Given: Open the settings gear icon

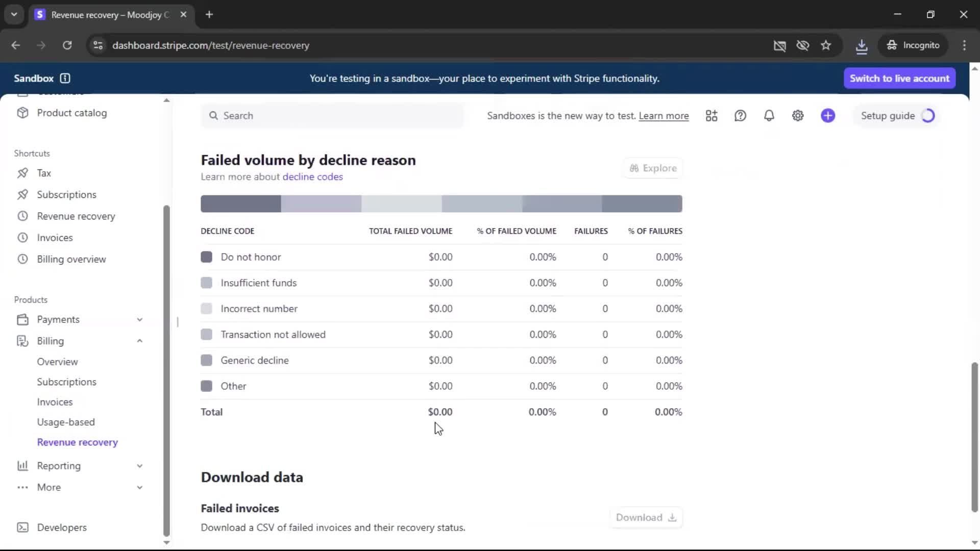Looking at the screenshot, I should (798, 116).
